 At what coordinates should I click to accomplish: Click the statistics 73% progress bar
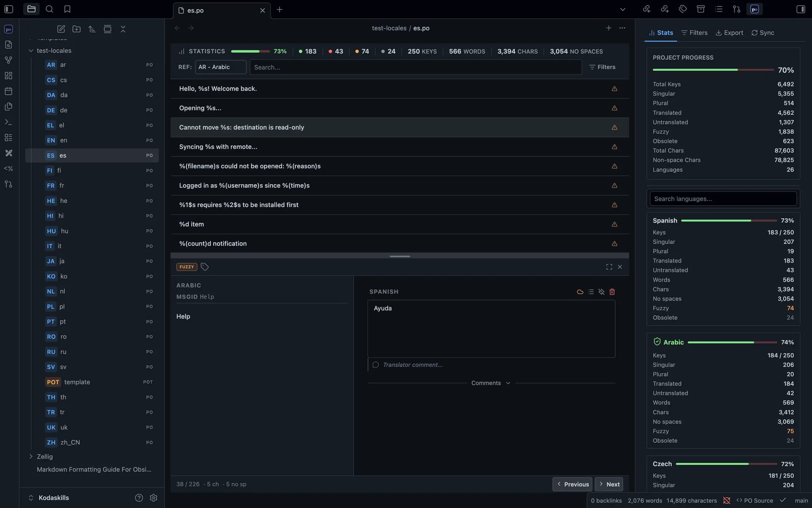250,51
